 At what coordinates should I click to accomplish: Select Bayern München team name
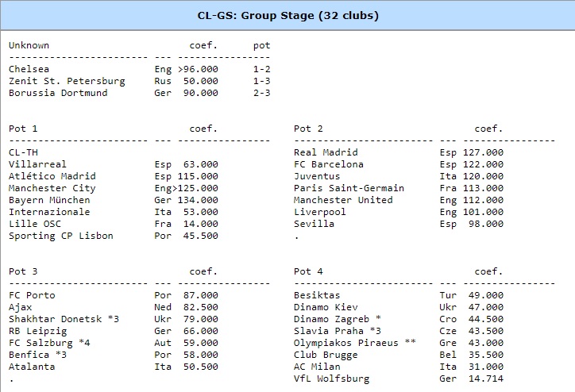(49, 200)
